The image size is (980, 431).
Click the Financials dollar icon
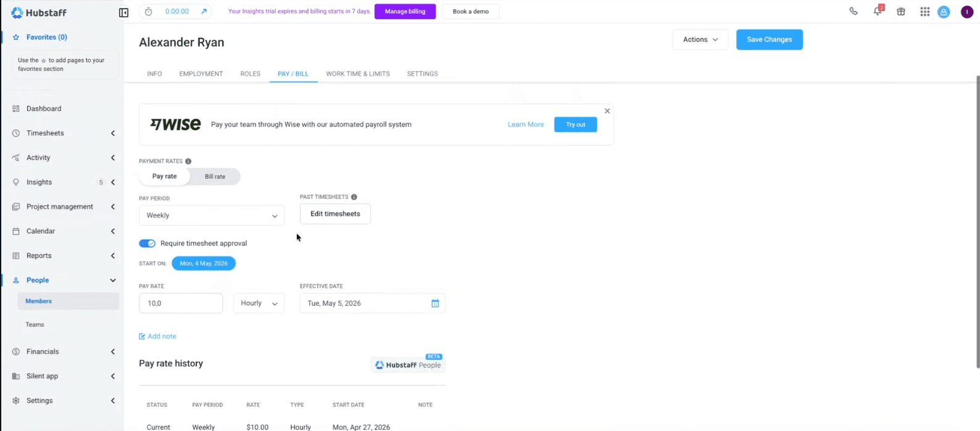pyautogui.click(x=16, y=351)
